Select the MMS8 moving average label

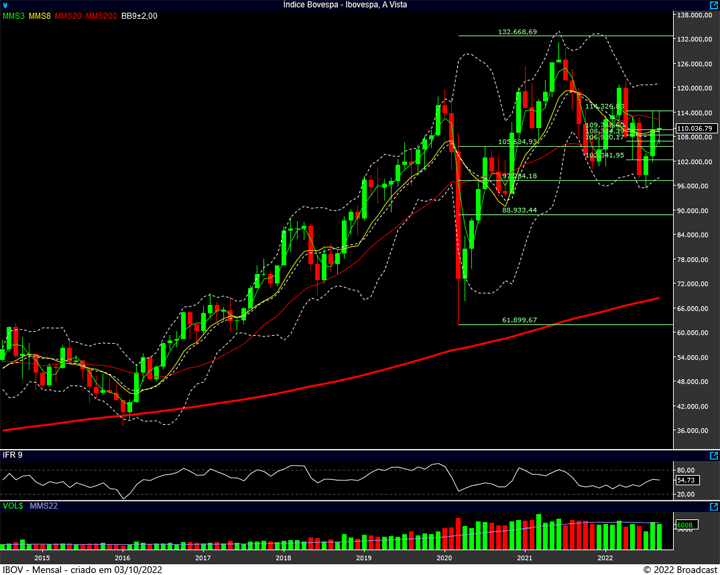coord(40,17)
